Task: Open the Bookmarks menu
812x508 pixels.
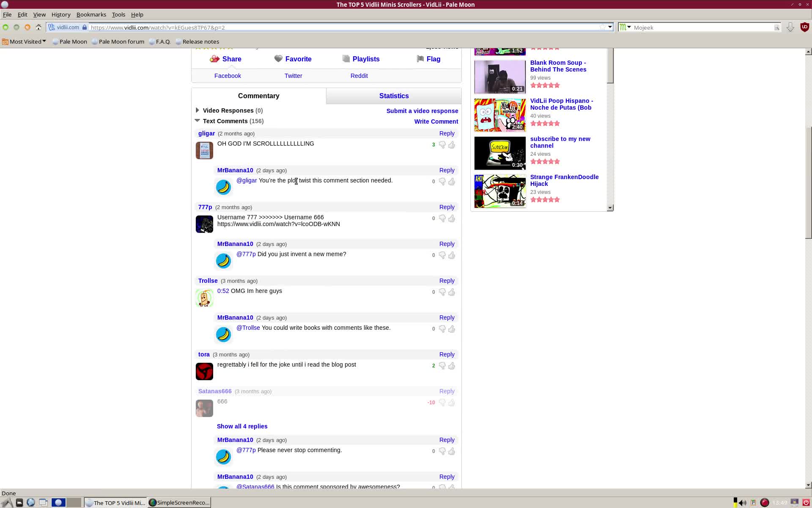Action: click(91, 14)
